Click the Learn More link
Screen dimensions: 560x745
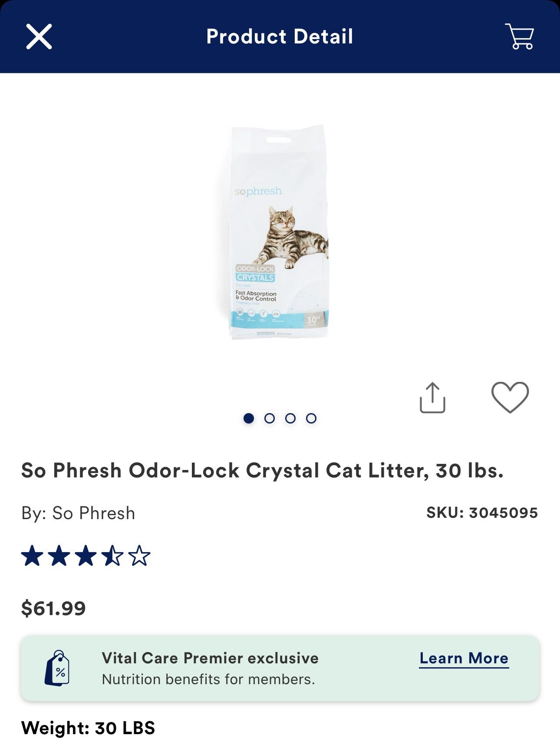pyautogui.click(x=464, y=658)
